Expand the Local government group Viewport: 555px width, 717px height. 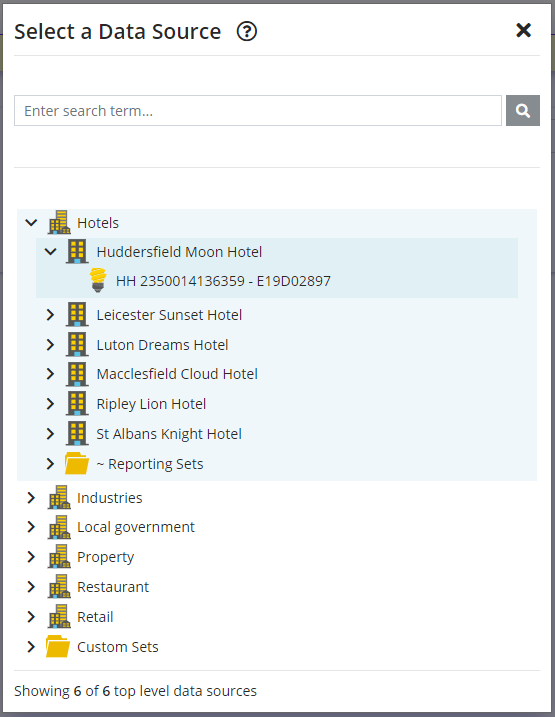coord(31,527)
